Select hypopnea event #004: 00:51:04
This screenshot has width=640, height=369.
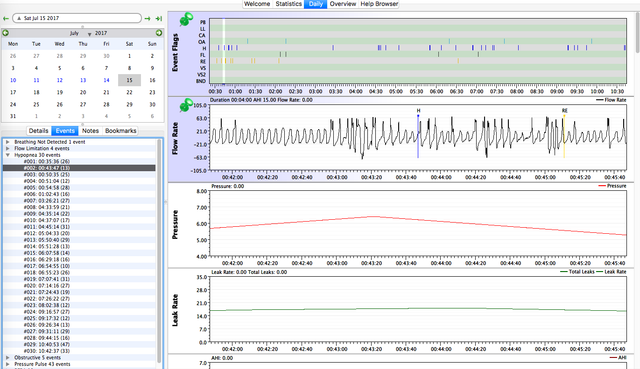tap(79, 181)
